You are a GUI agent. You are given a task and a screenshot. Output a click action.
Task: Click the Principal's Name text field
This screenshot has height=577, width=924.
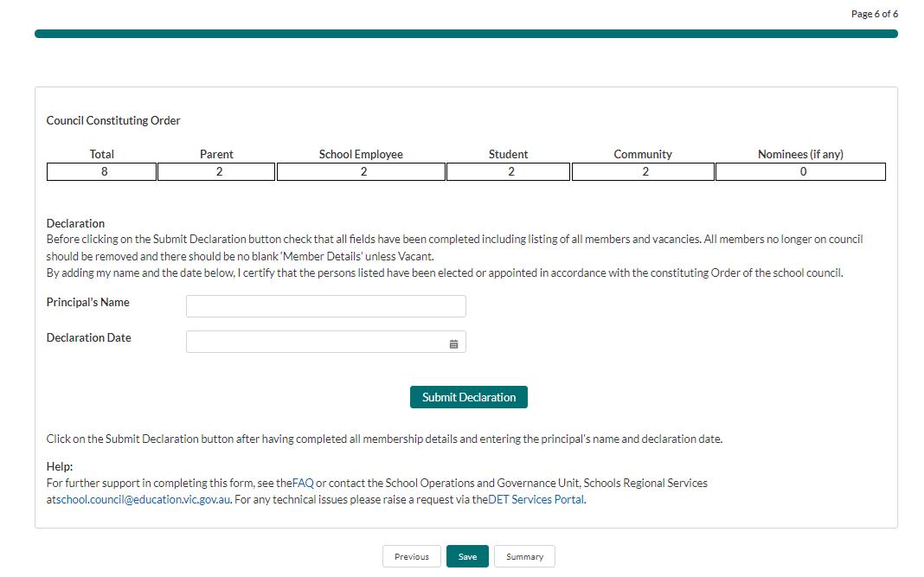325,306
